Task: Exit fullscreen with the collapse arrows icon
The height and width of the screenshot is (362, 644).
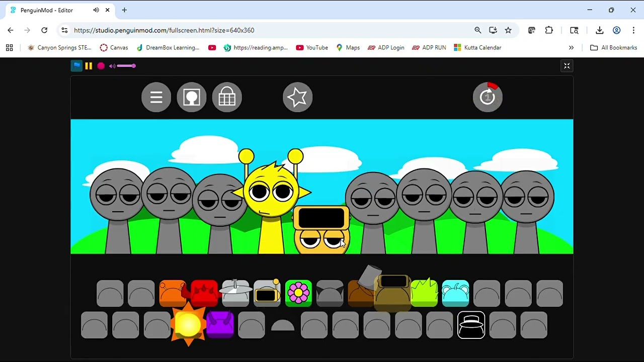Action: click(x=567, y=66)
